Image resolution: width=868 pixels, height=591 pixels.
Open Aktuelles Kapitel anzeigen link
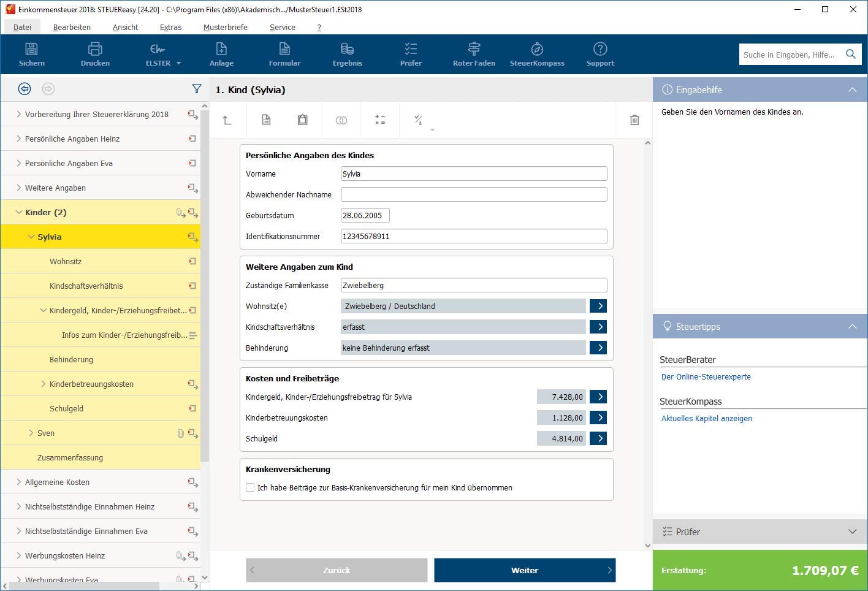click(x=707, y=419)
